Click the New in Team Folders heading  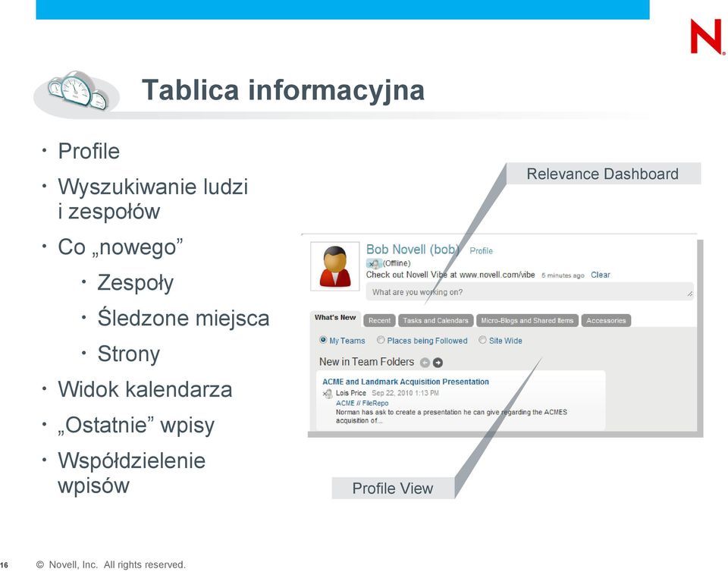366,362
